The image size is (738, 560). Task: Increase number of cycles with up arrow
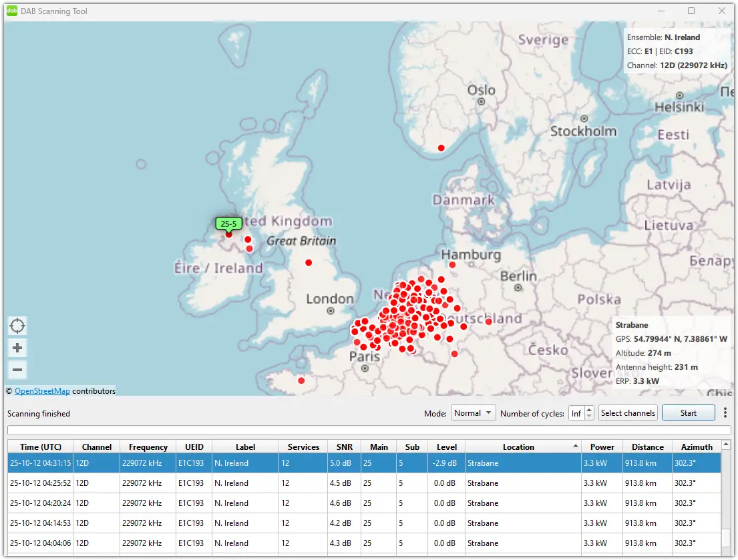(589, 410)
